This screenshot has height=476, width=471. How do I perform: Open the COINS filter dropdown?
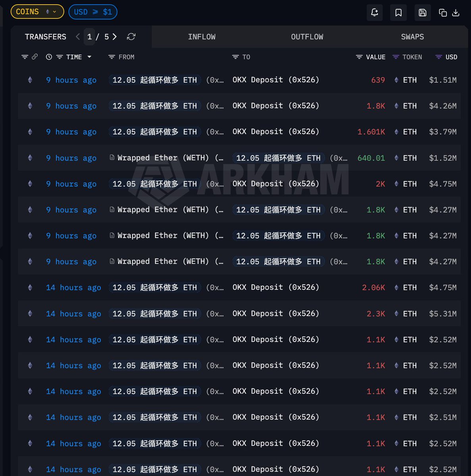click(x=37, y=12)
